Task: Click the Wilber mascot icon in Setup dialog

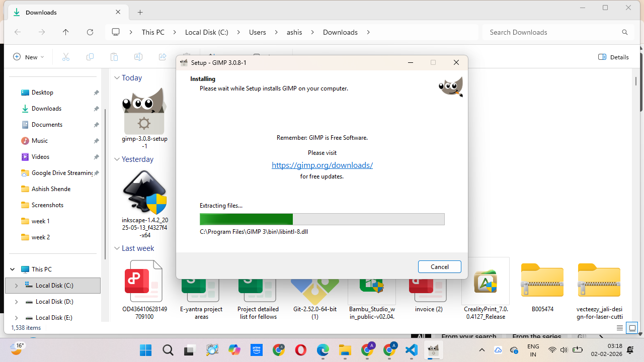Action: 450,86
